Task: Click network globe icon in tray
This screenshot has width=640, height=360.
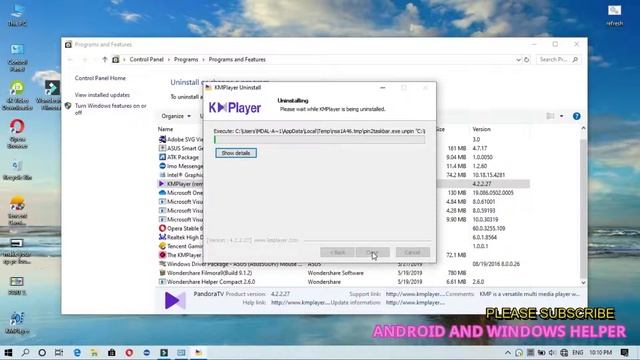Action: (564, 352)
